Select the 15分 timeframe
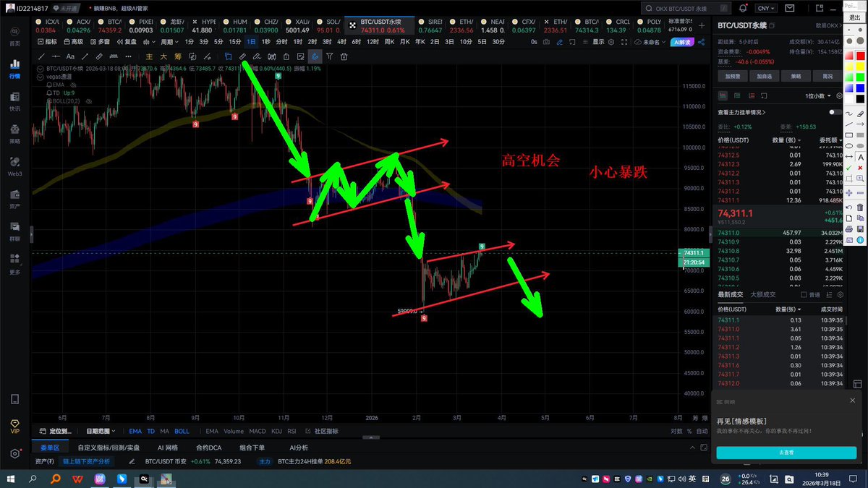The width and height of the screenshot is (868, 488). pyautogui.click(x=235, y=42)
